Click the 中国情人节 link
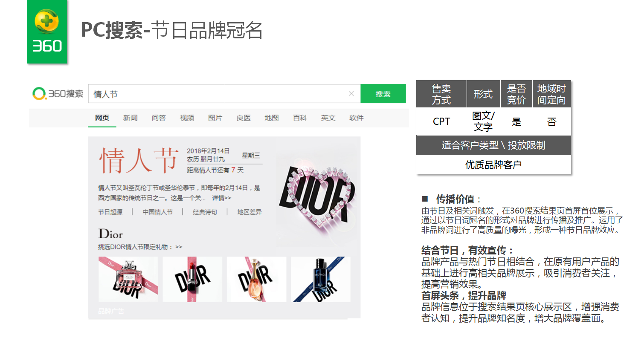Screen dimensions: 644x361 tap(157, 212)
